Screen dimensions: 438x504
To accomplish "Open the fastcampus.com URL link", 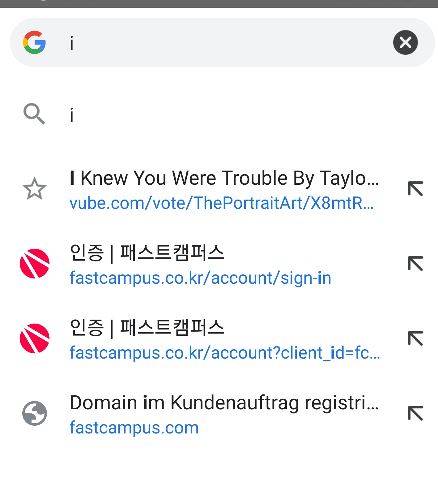I will pyautogui.click(x=134, y=428).
